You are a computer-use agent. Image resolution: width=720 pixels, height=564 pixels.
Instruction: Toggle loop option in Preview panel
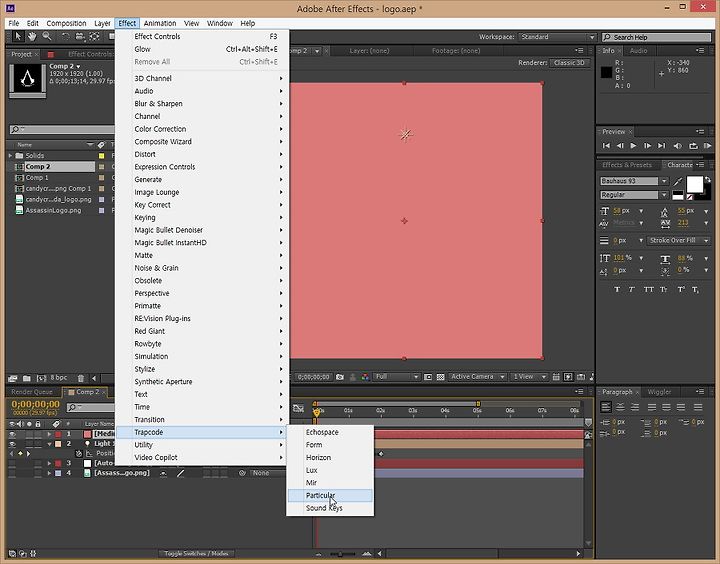click(x=693, y=146)
